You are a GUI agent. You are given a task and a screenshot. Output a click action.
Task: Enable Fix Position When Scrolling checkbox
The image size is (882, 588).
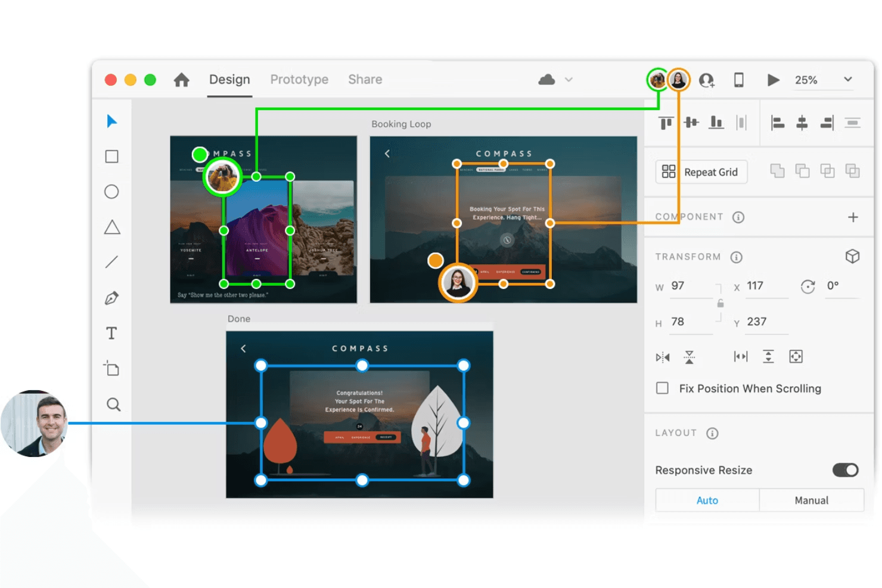coord(662,388)
